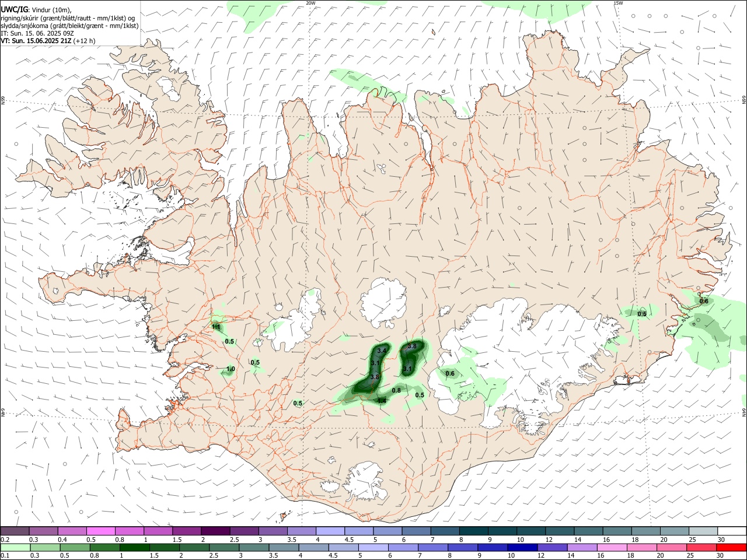Click the 1.0 rainfall label in western Iceland

231,369
